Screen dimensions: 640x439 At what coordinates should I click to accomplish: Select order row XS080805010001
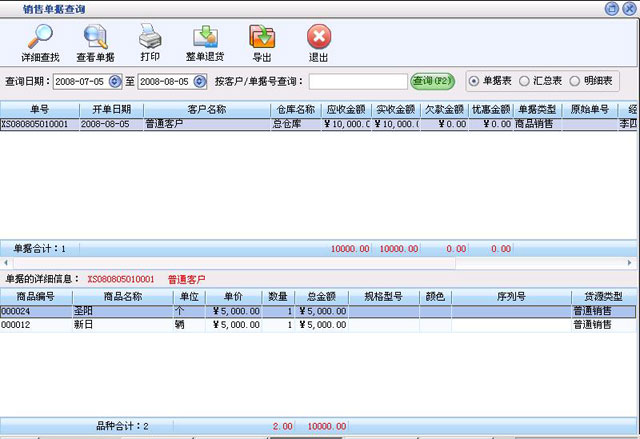tap(39, 124)
